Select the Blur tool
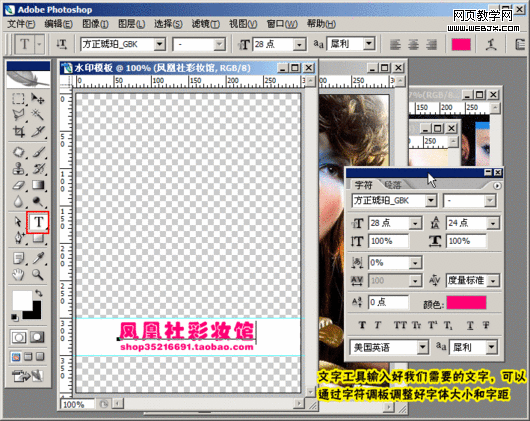 tap(18, 201)
